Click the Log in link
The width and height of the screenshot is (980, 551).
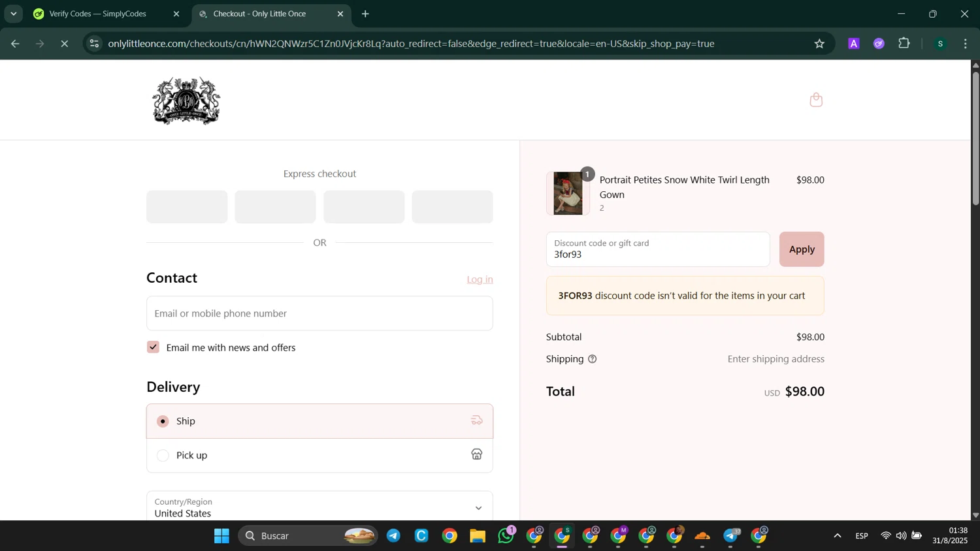pos(480,279)
